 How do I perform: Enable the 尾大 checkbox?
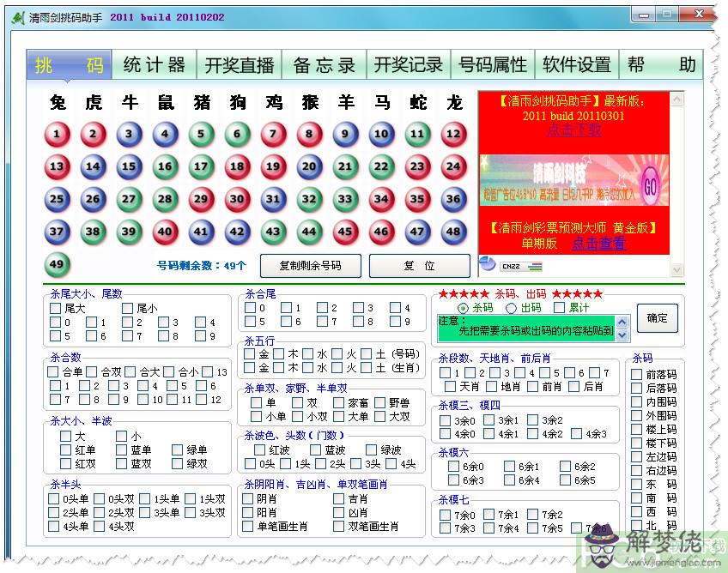[56, 308]
